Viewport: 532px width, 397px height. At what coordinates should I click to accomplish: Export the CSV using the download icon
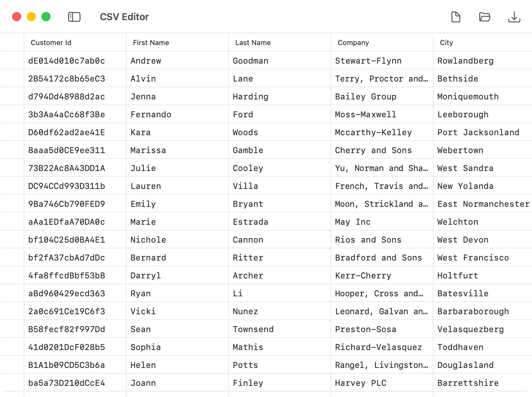coord(514,17)
